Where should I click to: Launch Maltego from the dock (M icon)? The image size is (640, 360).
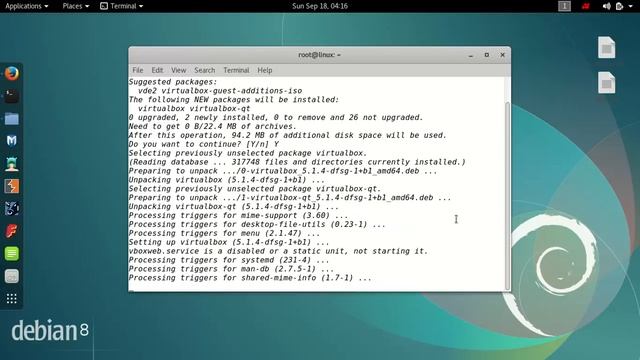pyautogui.click(x=12, y=141)
